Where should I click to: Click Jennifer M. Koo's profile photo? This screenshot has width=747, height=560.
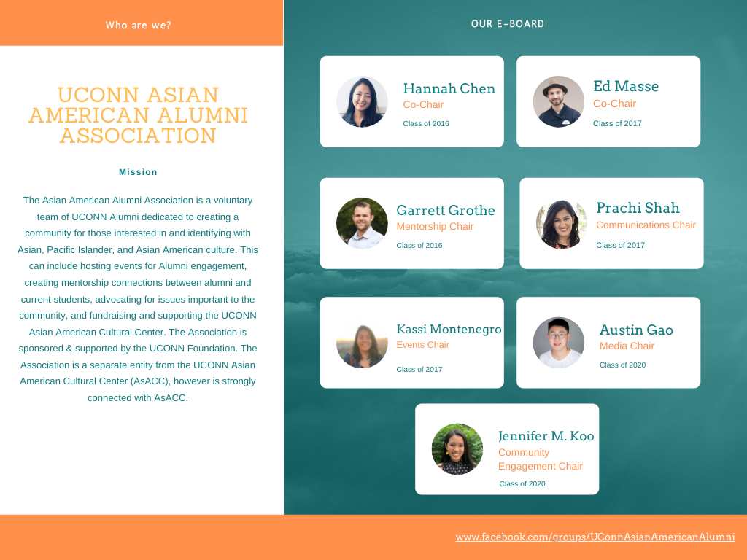click(457, 449)
